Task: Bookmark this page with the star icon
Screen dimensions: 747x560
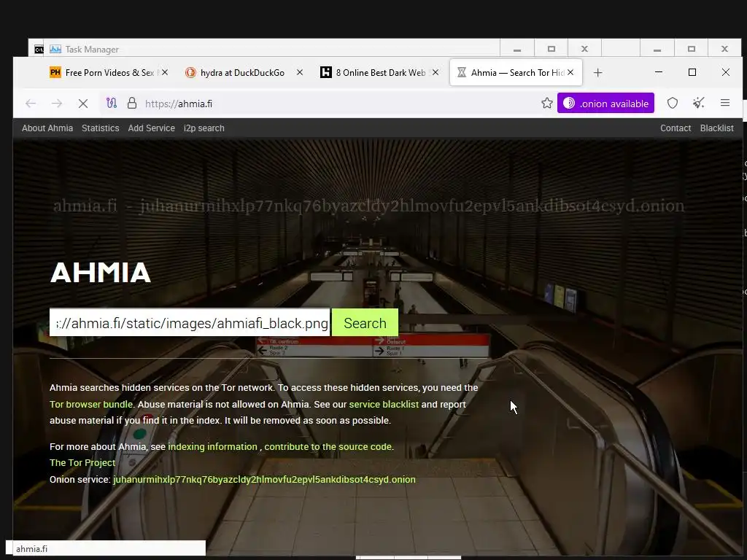Action: tap(547, 103)
